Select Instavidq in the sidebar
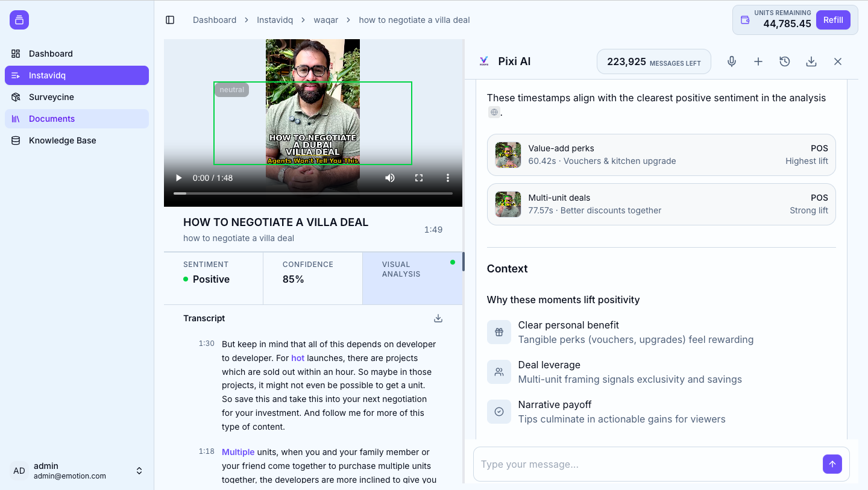This screenshot has width=868, height=490. click(77, 75)
